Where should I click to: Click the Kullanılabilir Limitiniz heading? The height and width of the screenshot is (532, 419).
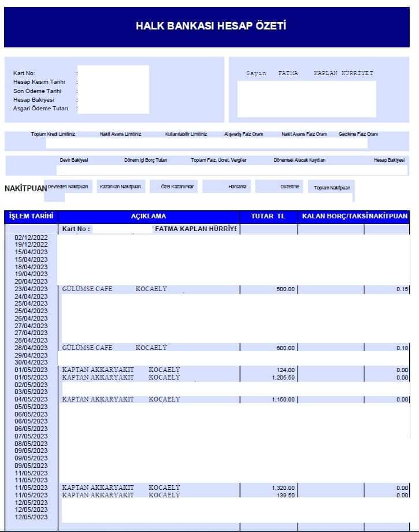click(x=186, y=134)
